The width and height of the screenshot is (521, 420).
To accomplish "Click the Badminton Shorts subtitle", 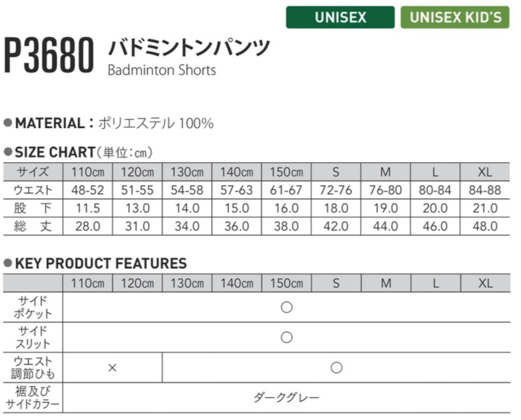I will coord(162,70).
